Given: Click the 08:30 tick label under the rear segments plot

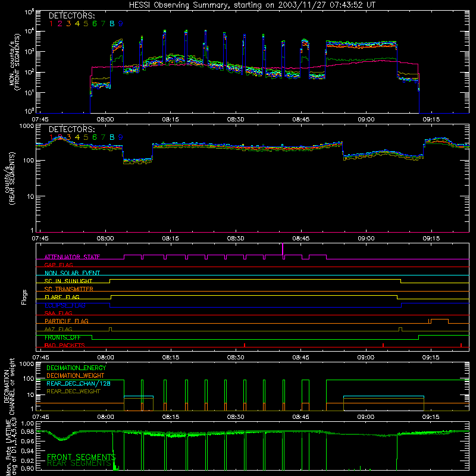Looking at the screenshot, I should 236,239.
